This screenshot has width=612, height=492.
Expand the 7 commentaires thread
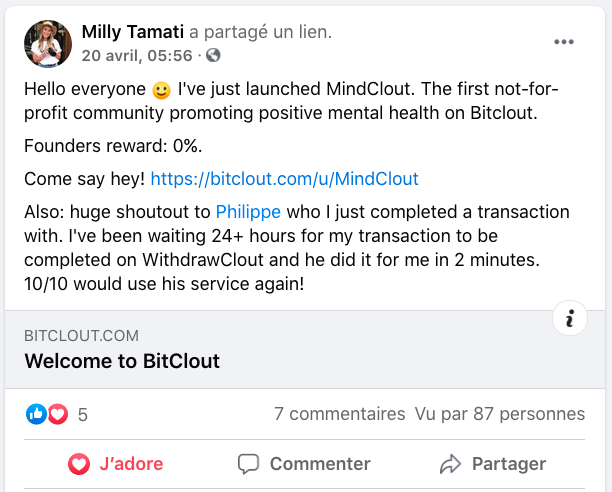339,414
